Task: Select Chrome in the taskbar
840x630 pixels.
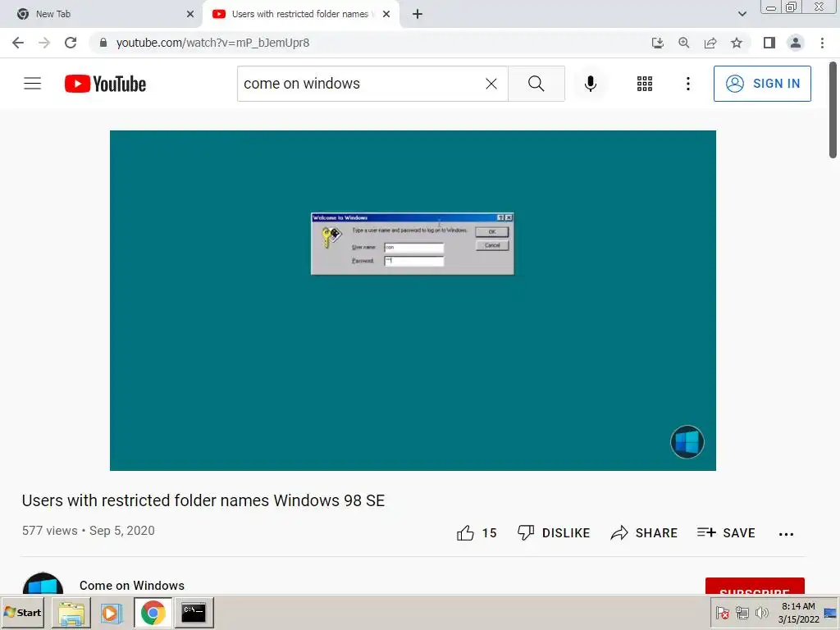Action: pyautogui.click(x=153, y=613)
